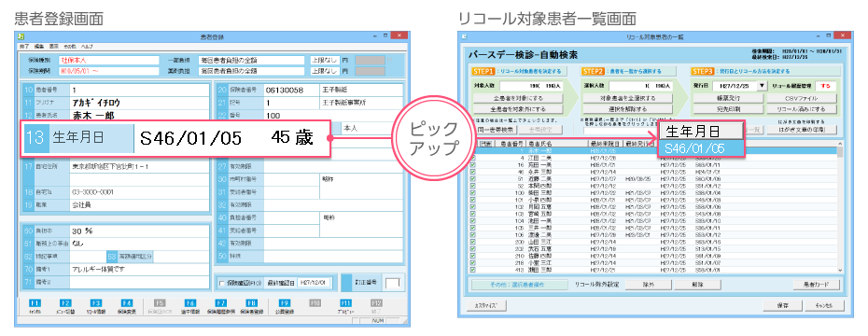The height and width of the screenshot is (336, 868).
Task: Click the 自宅TEL field 03-3000-0001
Action: point(139,192)
